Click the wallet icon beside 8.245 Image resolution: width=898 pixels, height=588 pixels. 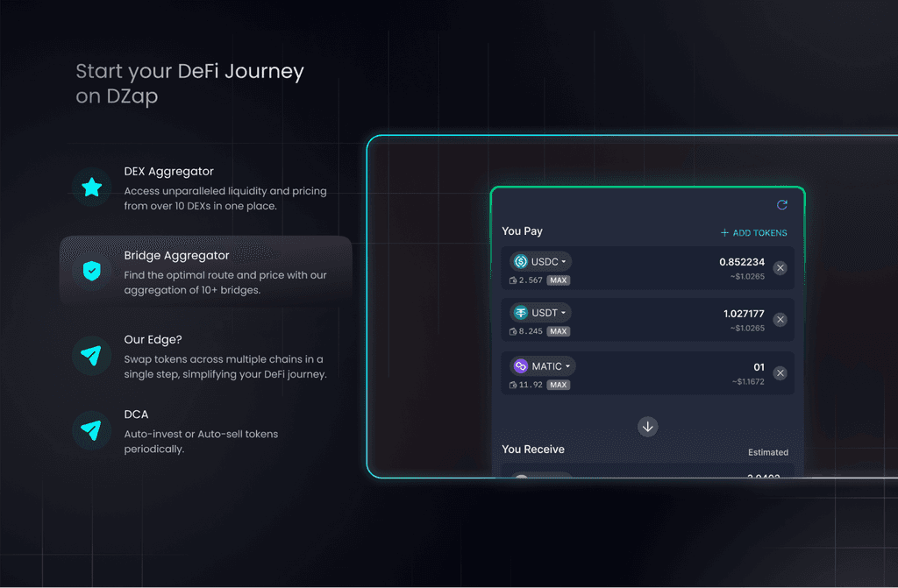512,331
